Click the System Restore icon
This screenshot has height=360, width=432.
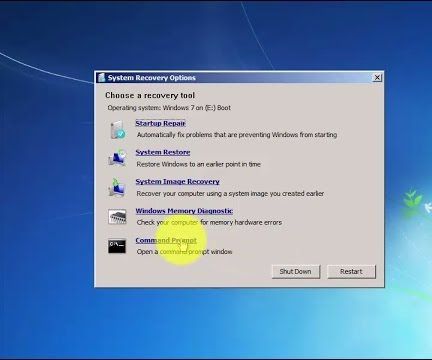click(117, 158)
